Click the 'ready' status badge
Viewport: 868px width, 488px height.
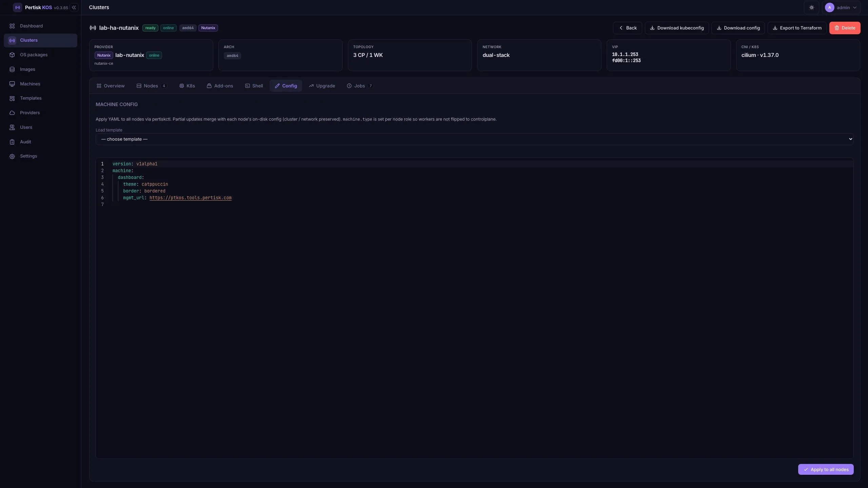pos(150,28)
